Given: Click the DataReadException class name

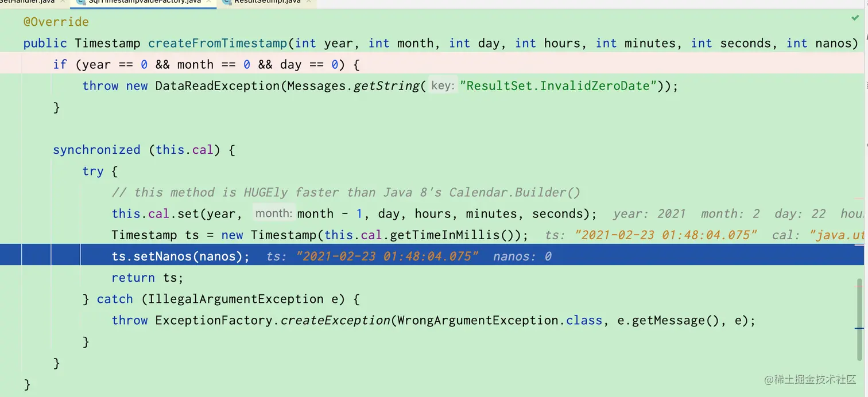Looking at the screenshot, I should tap(218, 86).
